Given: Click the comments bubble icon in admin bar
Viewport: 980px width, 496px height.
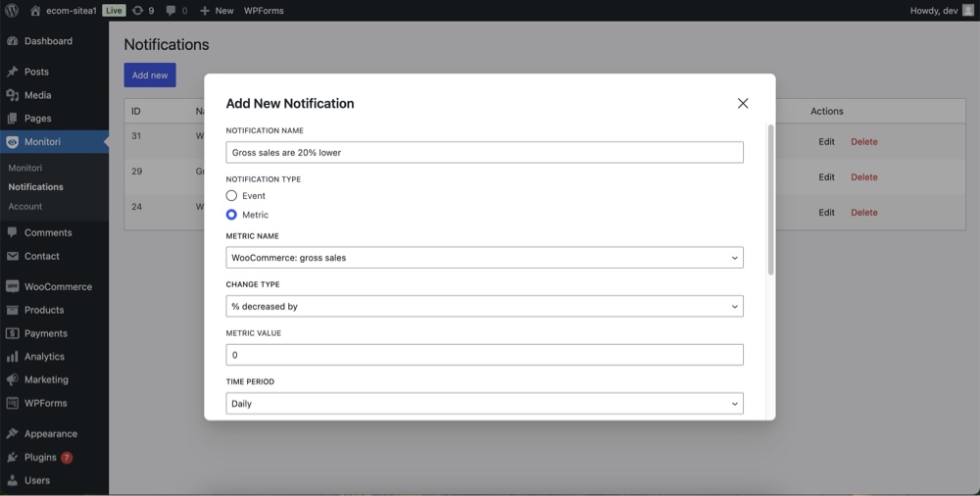Looking at the screenshot, I should click(x=171, y=11).
